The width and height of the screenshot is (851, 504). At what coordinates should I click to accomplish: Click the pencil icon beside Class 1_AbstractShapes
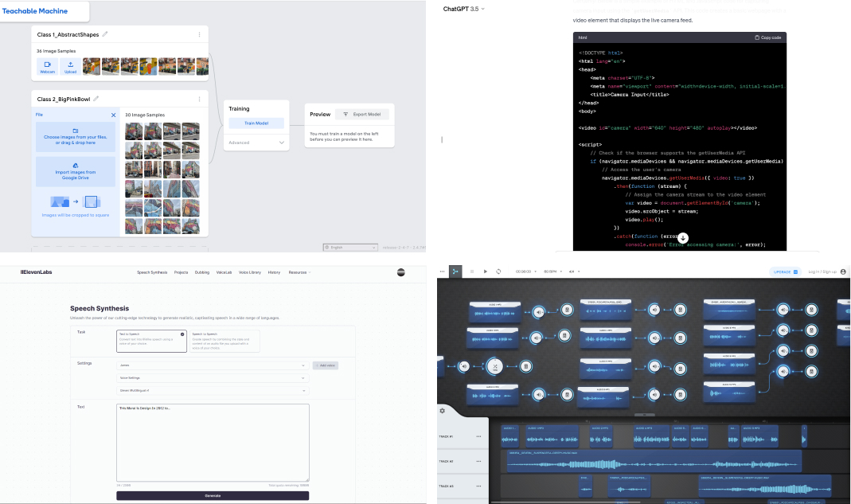(105, 34)
